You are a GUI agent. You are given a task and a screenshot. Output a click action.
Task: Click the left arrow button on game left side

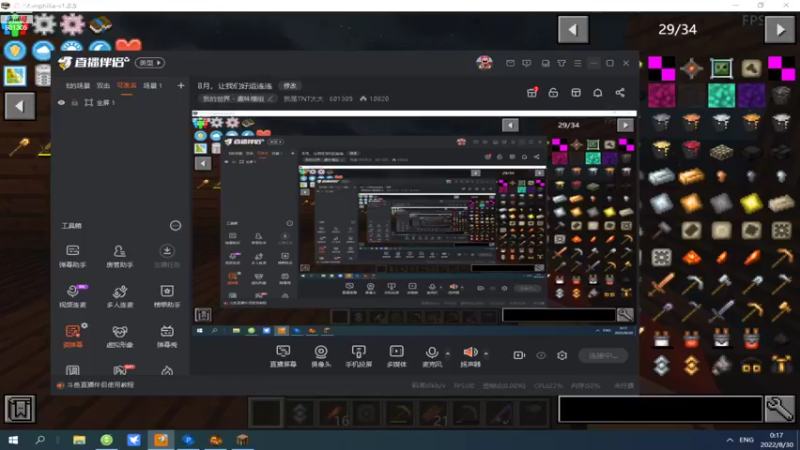[x=19, y=106]
